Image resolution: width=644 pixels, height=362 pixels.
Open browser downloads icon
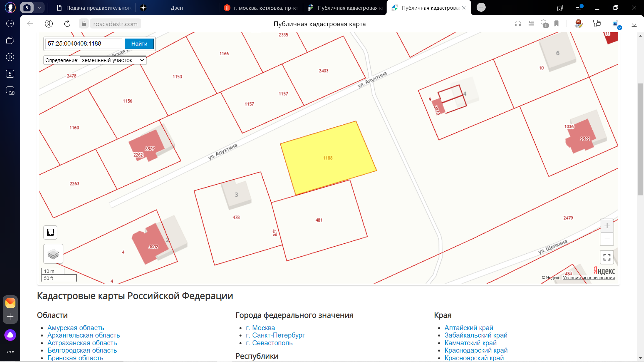point(634,23)
